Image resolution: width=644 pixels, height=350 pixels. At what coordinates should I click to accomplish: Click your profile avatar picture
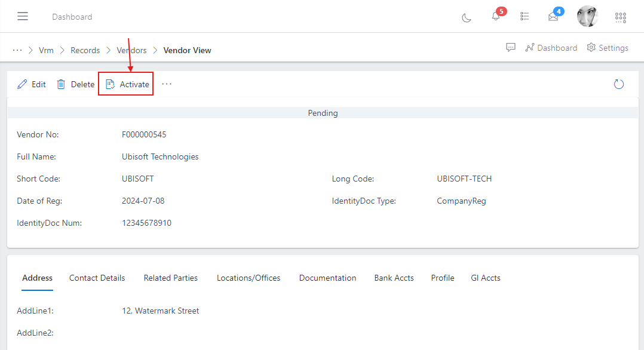click(587, 16)
